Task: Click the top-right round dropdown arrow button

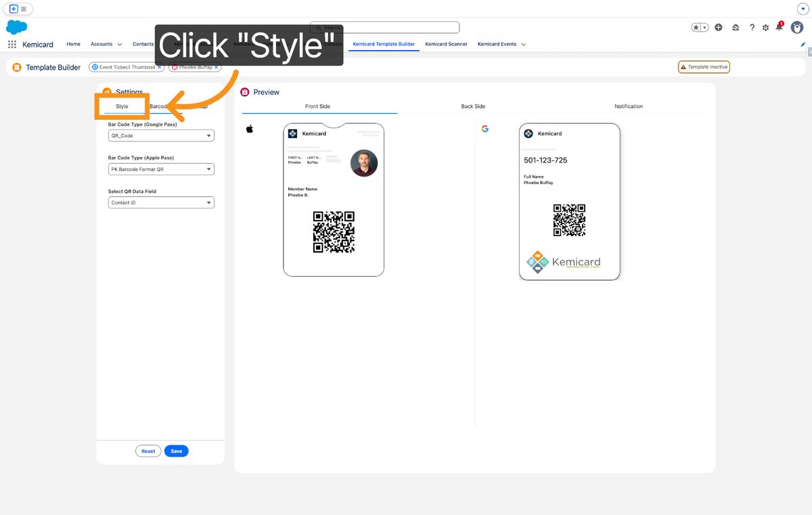Action: [803, 8]
